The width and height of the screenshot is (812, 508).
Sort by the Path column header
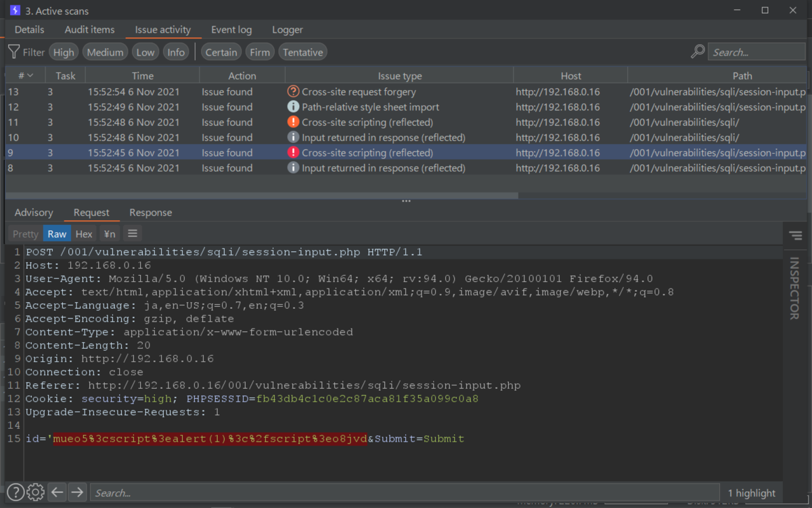[x=742, y=76]
